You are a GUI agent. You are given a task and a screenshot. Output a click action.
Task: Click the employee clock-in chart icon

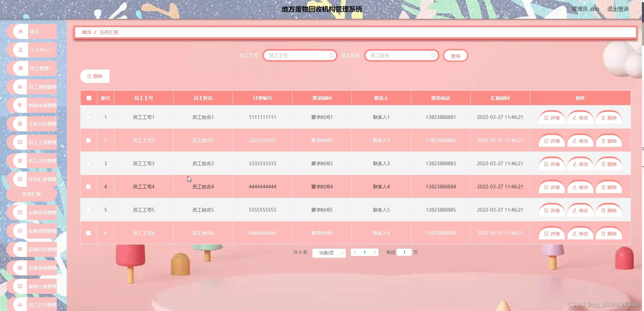pyautogui.click(x=20, y=305)
